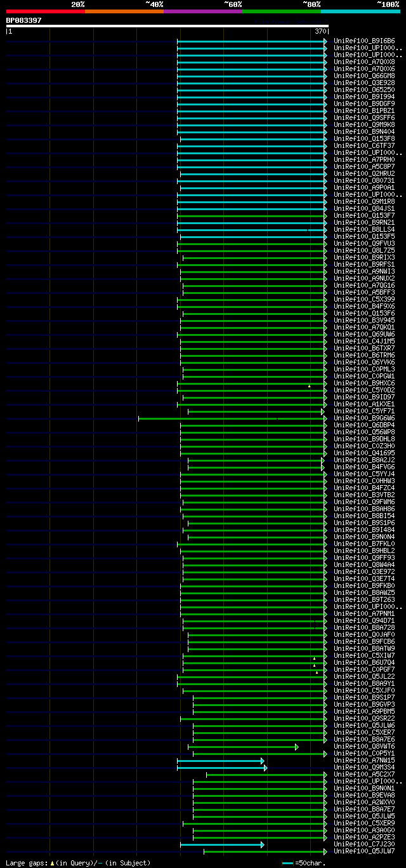The height and width of the screenshot is (868, 406).
Task: Open hit UniRef100_O65250
Action: pyautogui.click(x=364, y=90)
